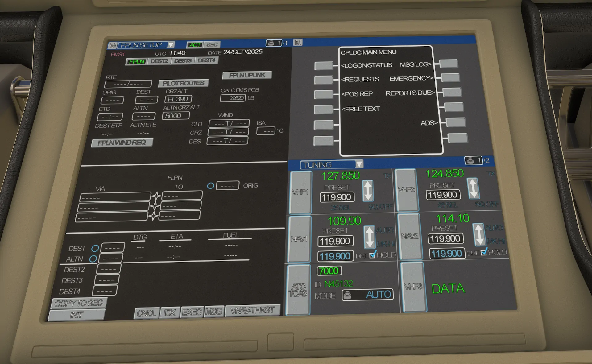Click the M icon above CPDLC menu
The height and width of the screenshot is (364, 592).
(298, 42)
